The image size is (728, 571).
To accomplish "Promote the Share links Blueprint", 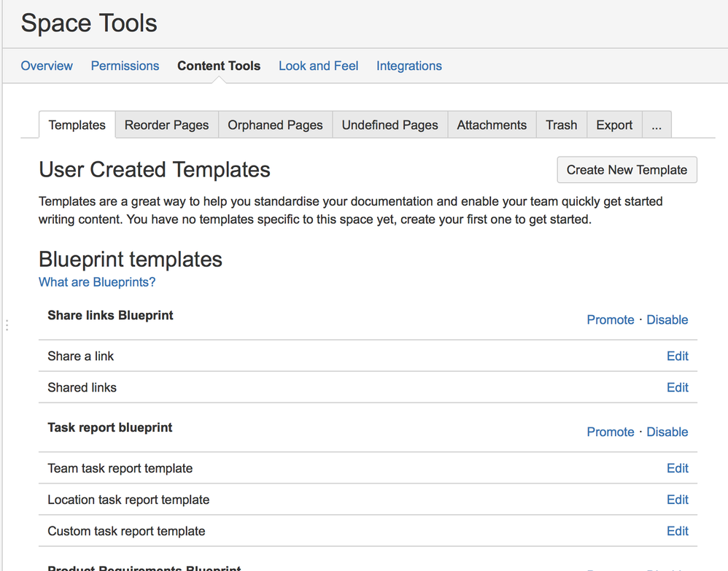I will click(611, 319).
